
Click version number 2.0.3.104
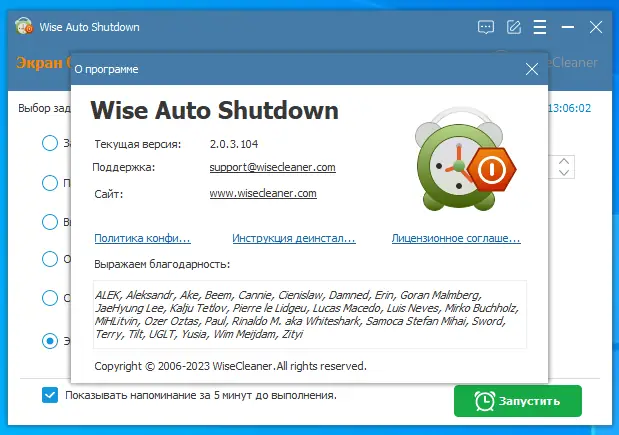click(234, 144)
